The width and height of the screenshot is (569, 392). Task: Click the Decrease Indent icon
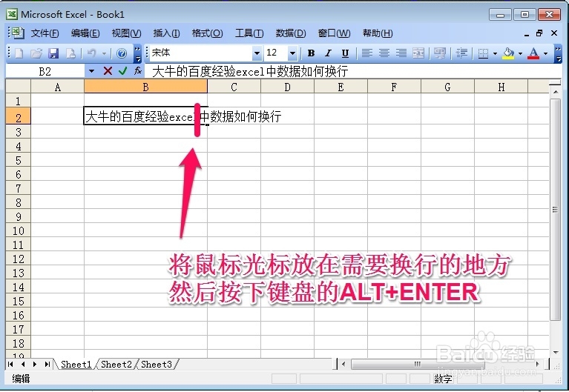461,53
